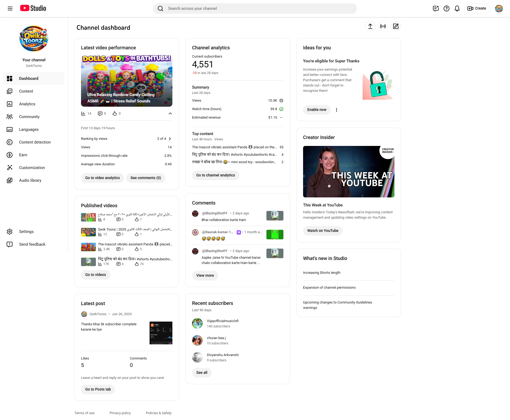The image size is (510, 420).
Task: Click the search across your channel field
Action: click(x=255, y=8)
